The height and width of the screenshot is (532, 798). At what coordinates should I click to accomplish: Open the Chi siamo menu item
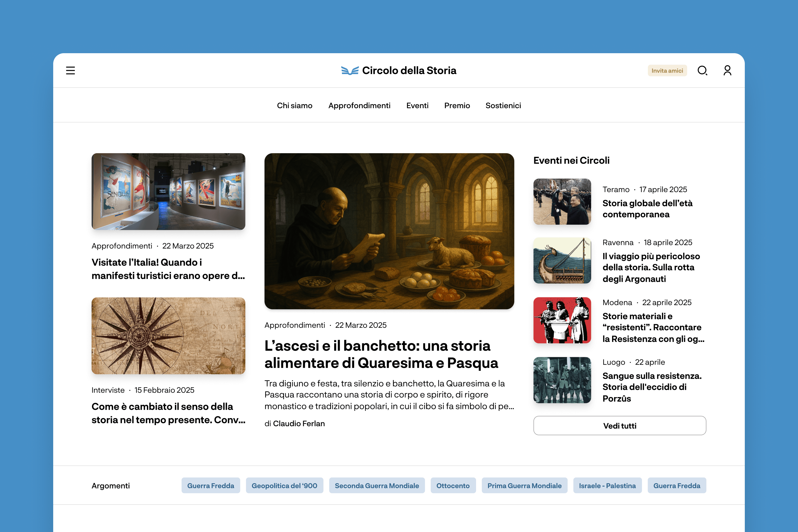point(294,106)
